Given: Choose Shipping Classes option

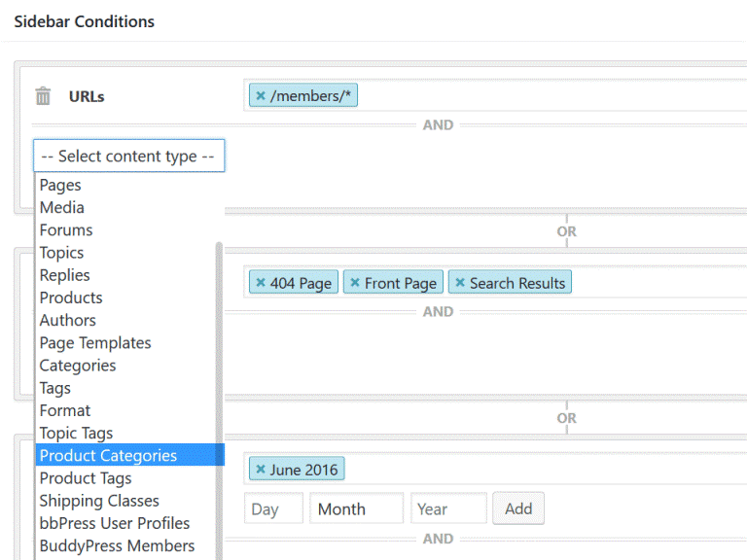Looking at the screenshot, I should pyautogui.click(x=125, y=501).
